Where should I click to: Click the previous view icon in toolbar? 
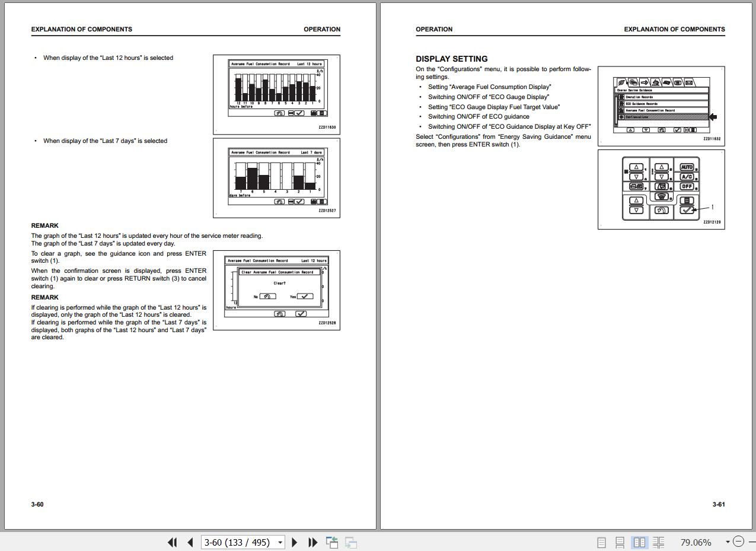click(332, 542)
